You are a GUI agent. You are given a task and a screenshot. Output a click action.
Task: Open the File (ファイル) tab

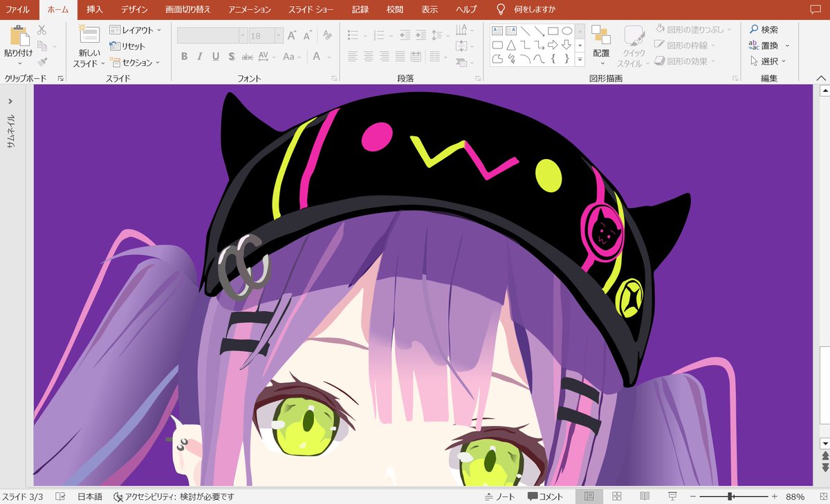coord(18,10)
